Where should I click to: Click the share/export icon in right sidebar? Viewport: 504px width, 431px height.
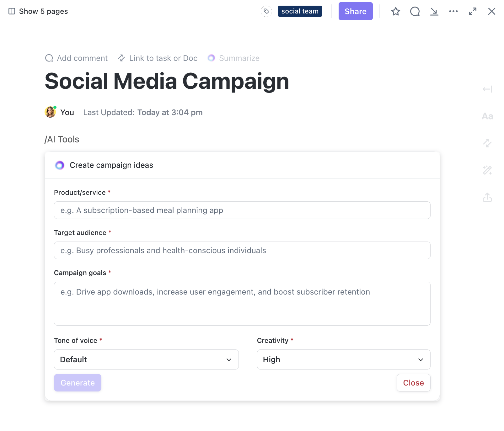point(487,197)
